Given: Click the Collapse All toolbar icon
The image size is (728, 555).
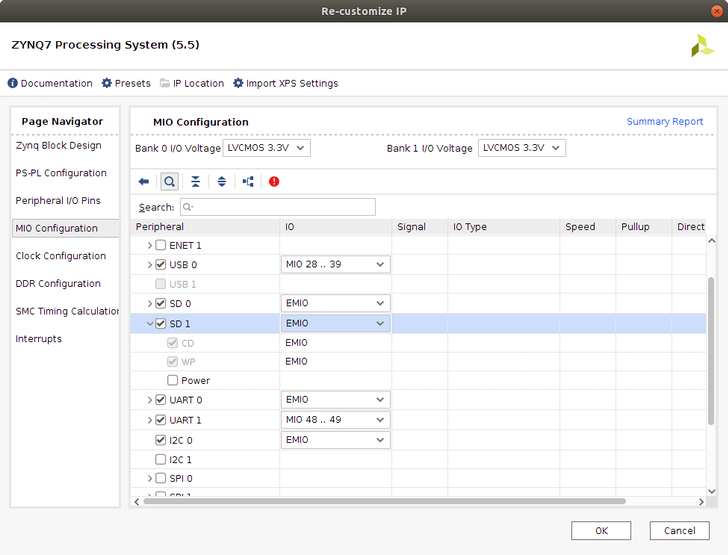Looking at the screenshot, I should point(196,182).
